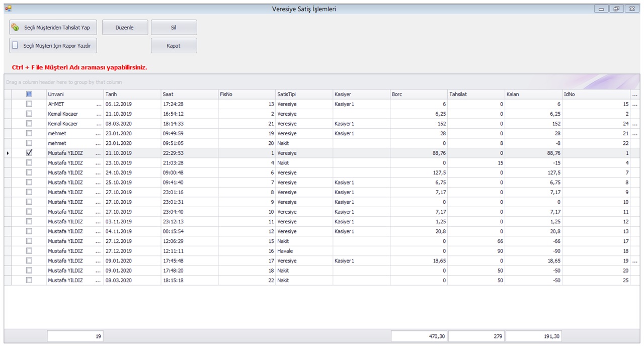Close the form with Kapat button

[174, 46]
